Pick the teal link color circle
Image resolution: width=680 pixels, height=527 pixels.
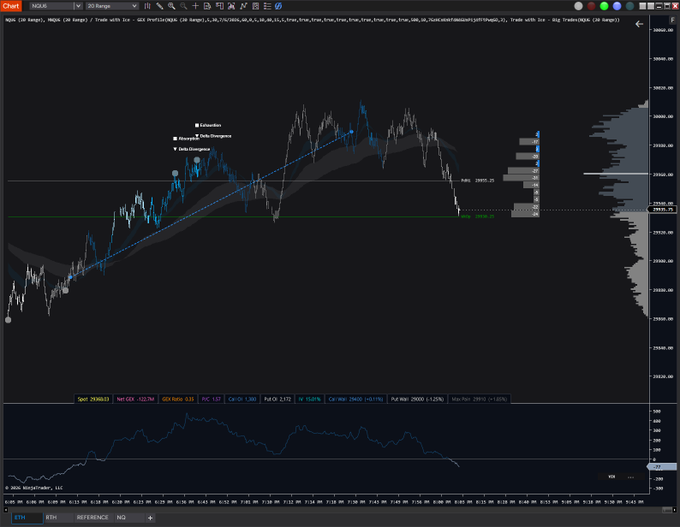630,6
